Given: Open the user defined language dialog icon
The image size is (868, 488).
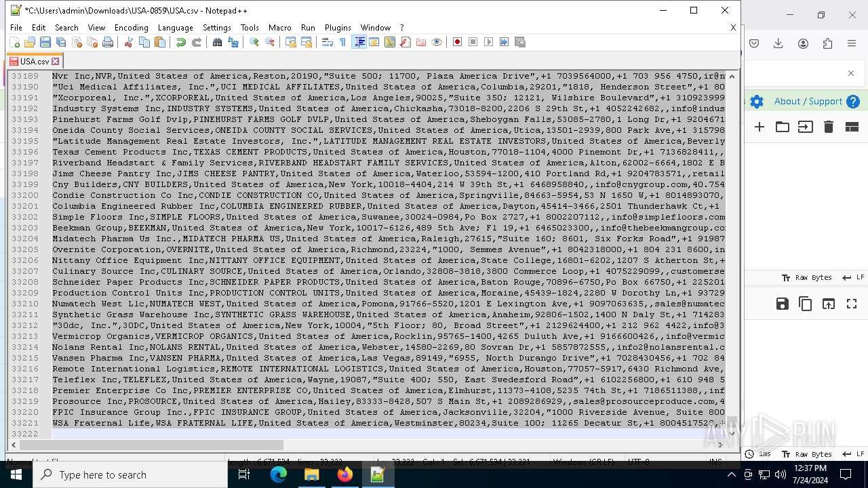Looking at the screenshot, I should coord(374,42).
